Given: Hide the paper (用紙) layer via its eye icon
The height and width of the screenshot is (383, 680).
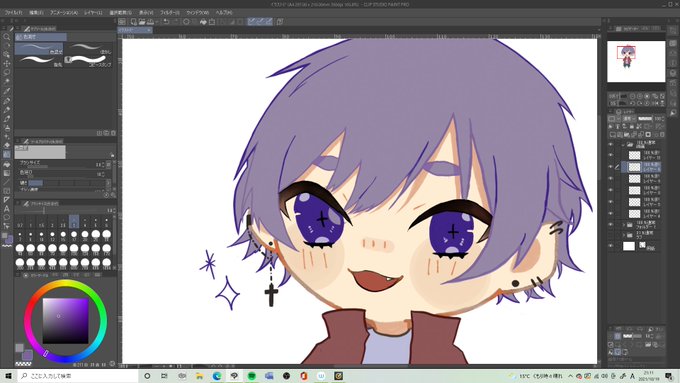Looking at the screenshot, I should tap(611, 246).
